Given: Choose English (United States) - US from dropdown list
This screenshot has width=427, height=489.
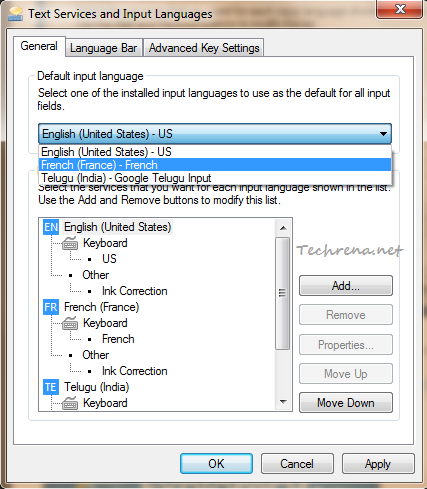Looking at the screenshot, I should (x=215, y=152).
